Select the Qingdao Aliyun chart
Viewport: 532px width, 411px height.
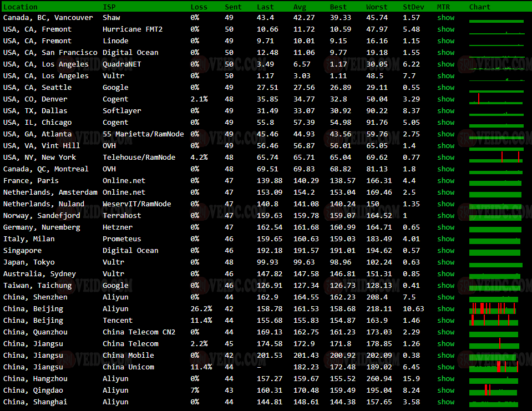pyautogui.click(x=495, y=390)
